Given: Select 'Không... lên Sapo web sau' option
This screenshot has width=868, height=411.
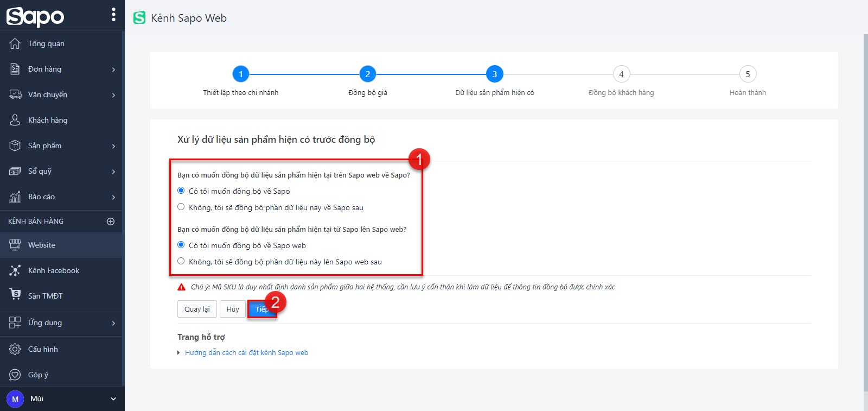Looking at the screenshot, I should pyautogui.click(x=181, y=261).
